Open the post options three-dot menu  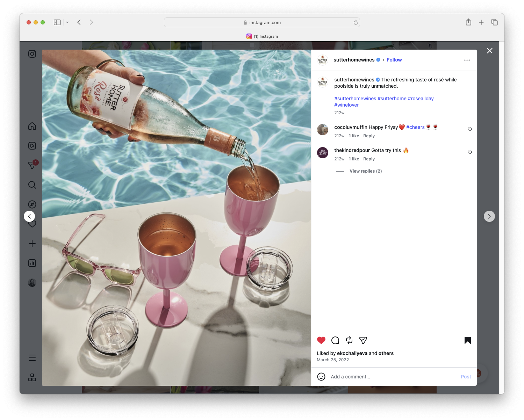(x=467, y=60)
